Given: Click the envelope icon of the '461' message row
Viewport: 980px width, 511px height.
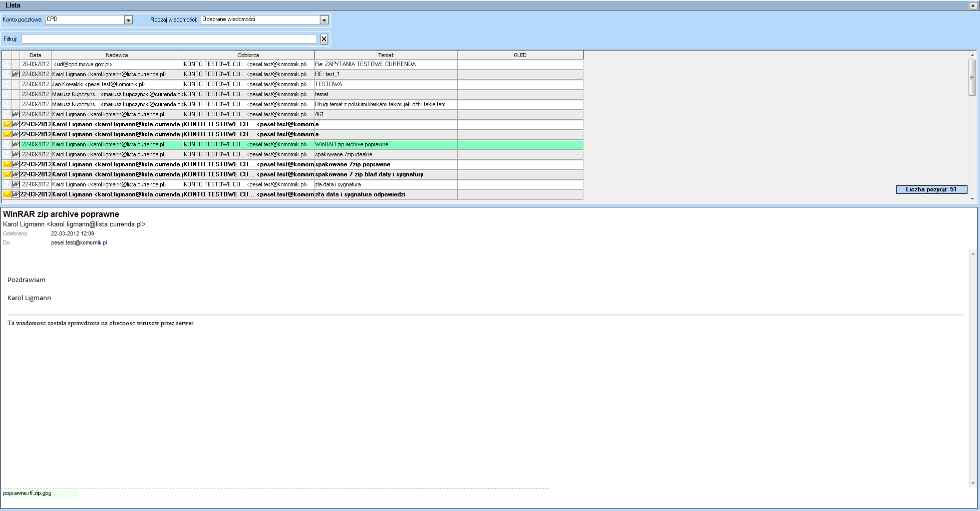Looking at the screenshot, I should (7, 114).
